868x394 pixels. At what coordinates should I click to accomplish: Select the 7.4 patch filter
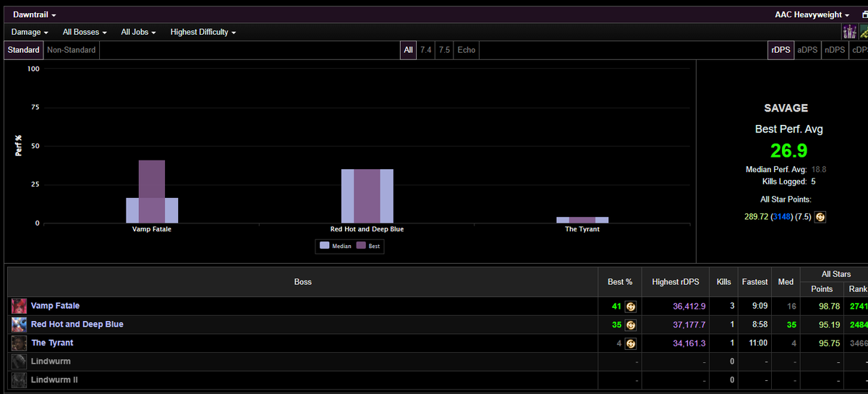(x=426, y=50)
